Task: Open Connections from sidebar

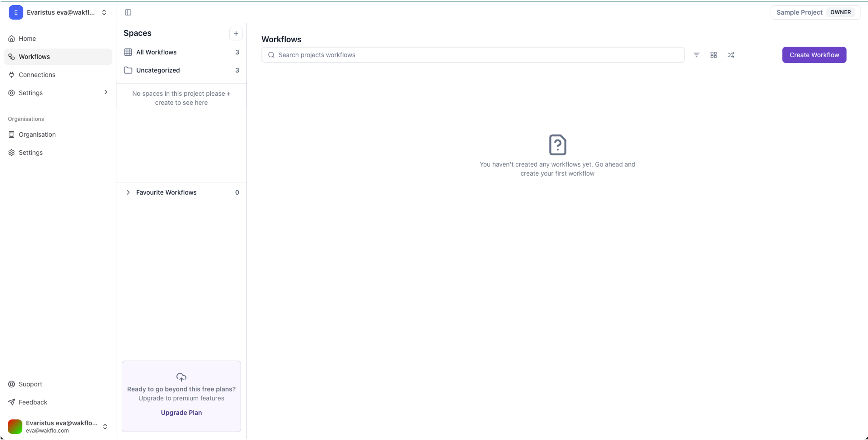Action: [37, 75]
